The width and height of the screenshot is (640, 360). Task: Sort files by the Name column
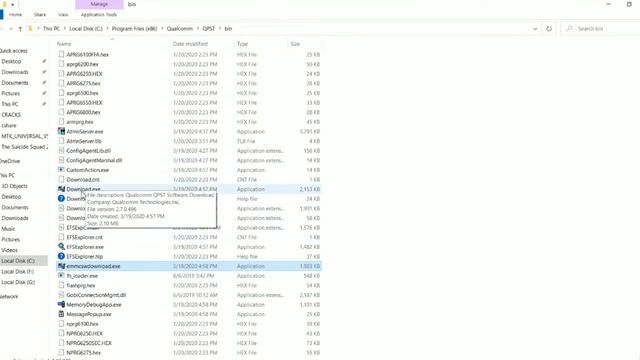point(64,44)
